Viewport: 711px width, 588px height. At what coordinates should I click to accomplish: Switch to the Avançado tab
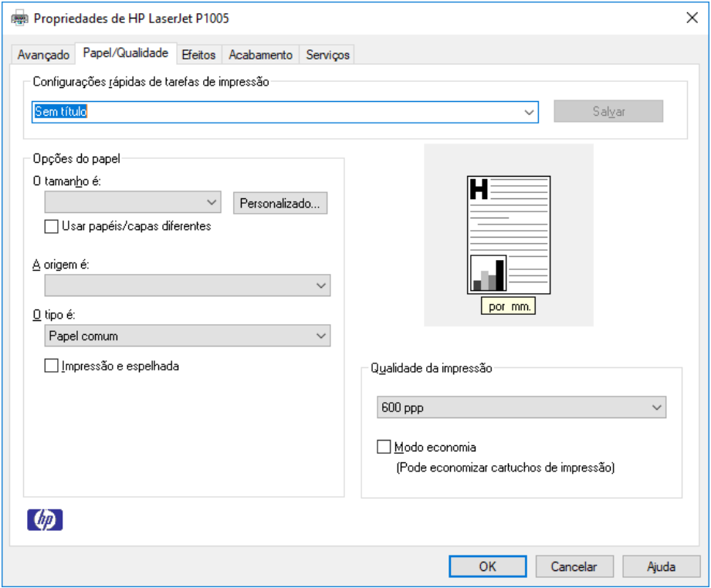43,55
